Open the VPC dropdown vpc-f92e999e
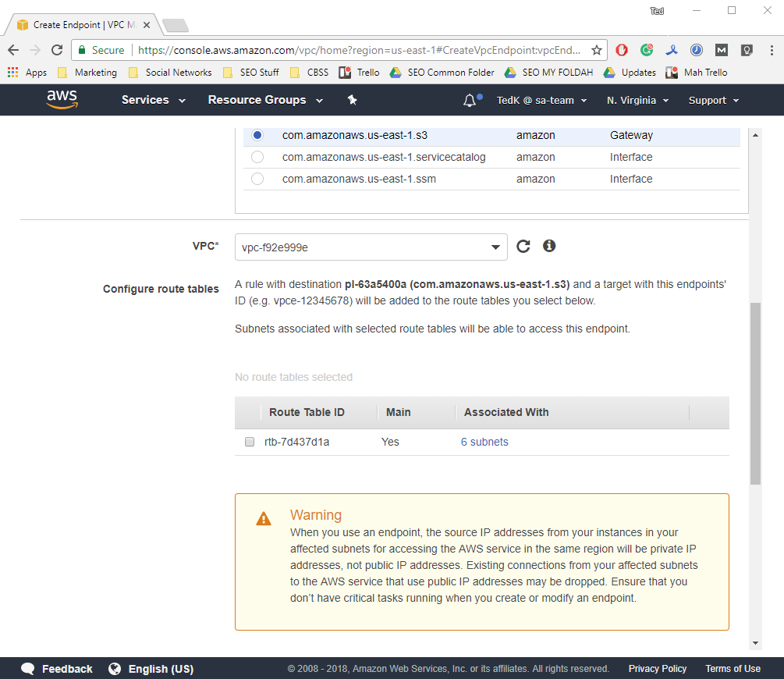The image size is (784, 679). pos(371,247)
